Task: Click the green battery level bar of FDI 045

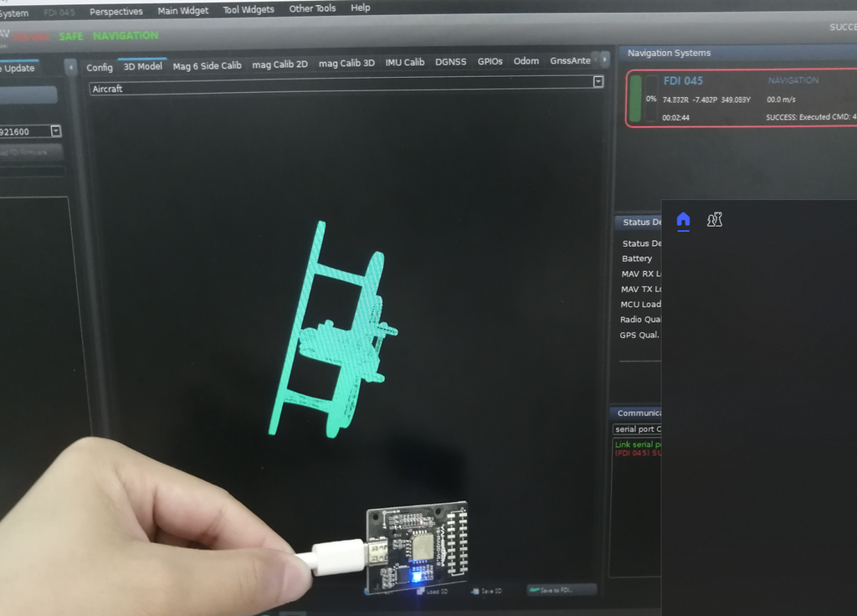Action: point(635,99)
